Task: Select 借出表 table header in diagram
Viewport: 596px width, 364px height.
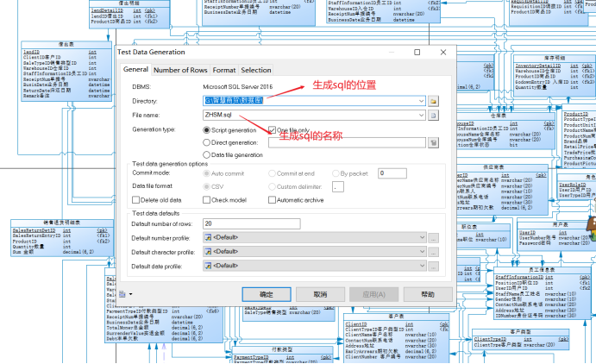Action: tap(66, 45)
